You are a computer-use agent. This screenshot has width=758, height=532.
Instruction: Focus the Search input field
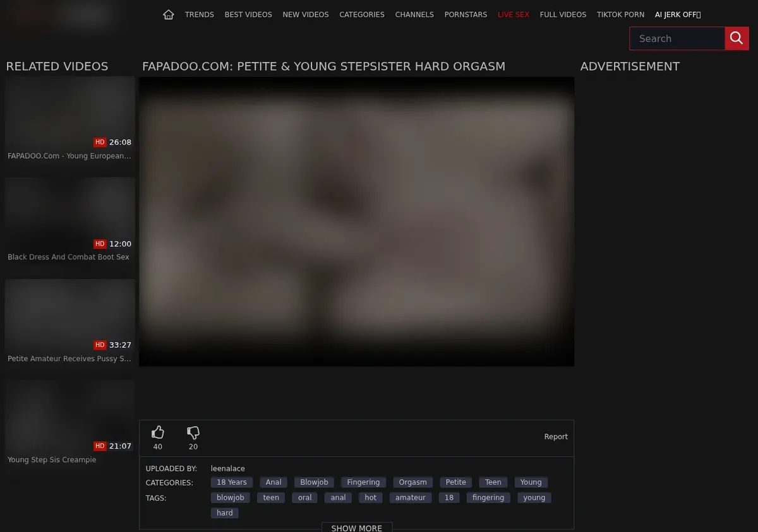click(x=677, y=38)
